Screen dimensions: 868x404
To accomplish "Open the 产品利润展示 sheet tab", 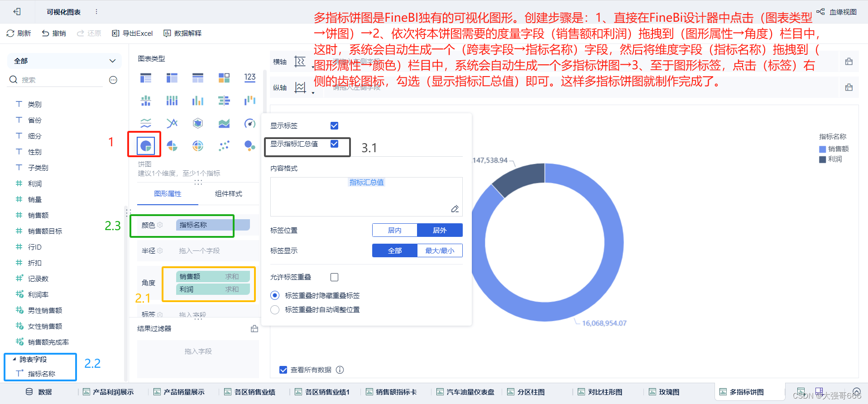I will point(109,392).
